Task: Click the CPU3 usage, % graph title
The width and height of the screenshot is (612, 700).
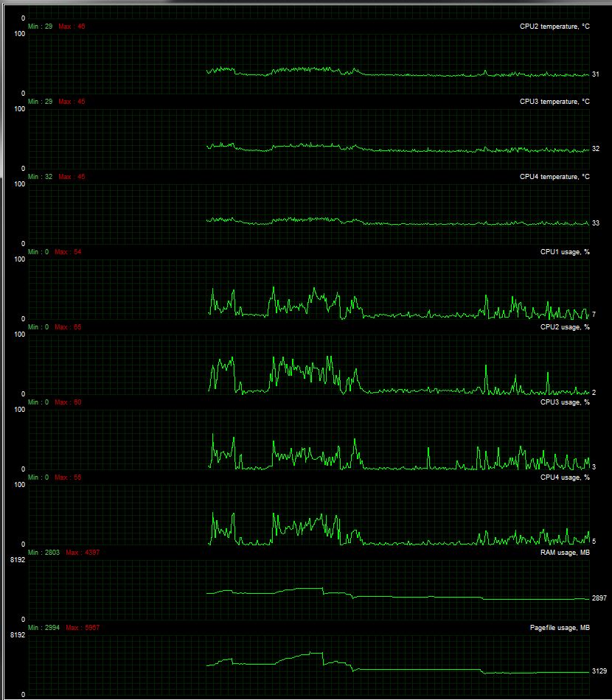Action: [565, 402]
